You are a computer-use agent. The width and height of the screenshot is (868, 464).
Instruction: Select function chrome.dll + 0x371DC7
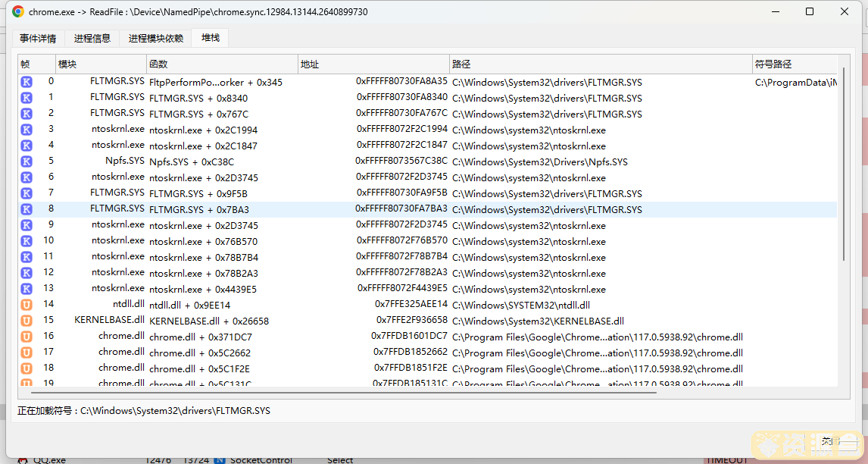(x=201, y=337)
